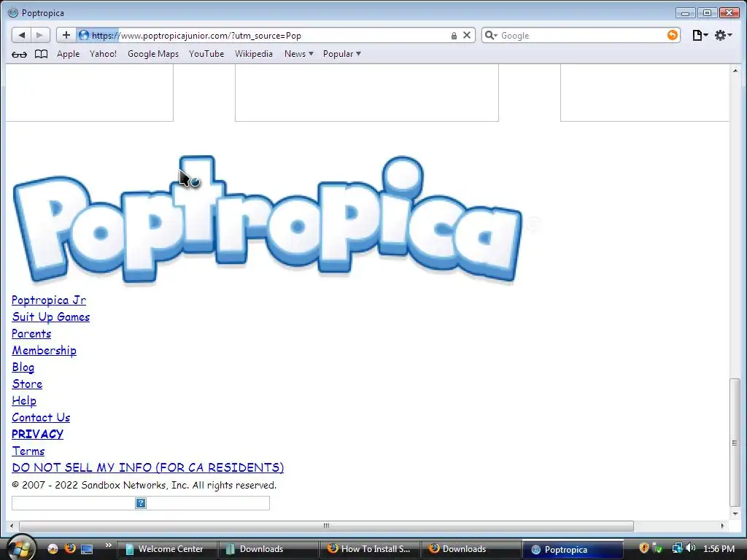Open the Poptropica Jr link
This screenshot has width=747, height=560.
(49, 300)
